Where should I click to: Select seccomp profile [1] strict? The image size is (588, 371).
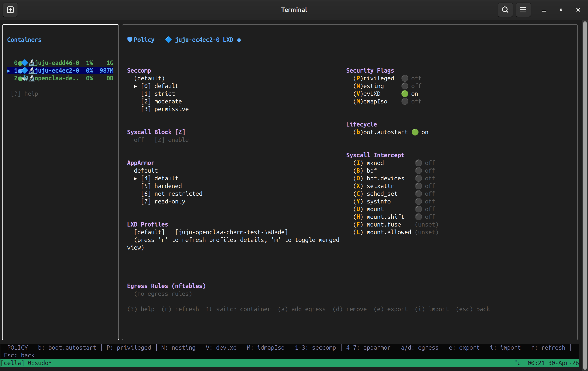(x=158, y=94)
